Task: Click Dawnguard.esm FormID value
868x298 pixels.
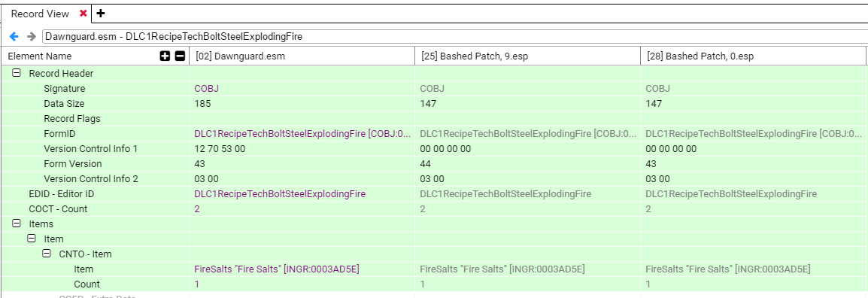Action: 302,133
